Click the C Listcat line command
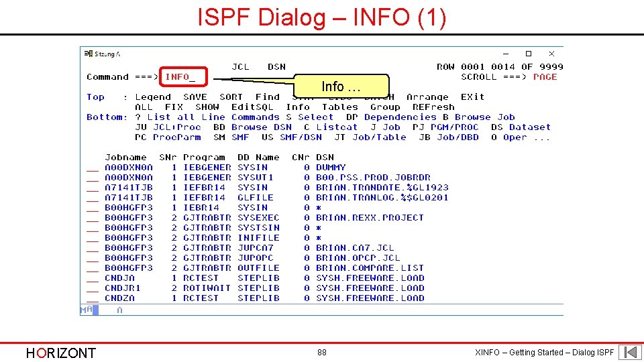 [331, 127]
